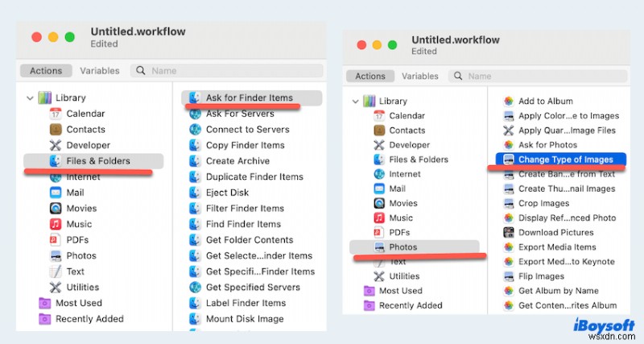Viewport: 644px width, 344px height.
Task: Select Get Selecte...inder Items action
Action: pos(259,255)
